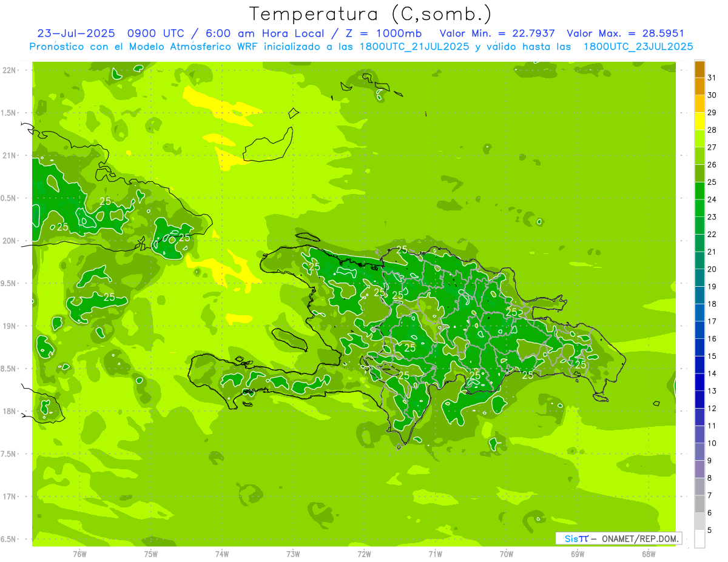Click 'Pronóstico con el Modelo Atmósferico WRF' text
The width and height of the screenshot is (728, 562).
click(x=144, y=47)
